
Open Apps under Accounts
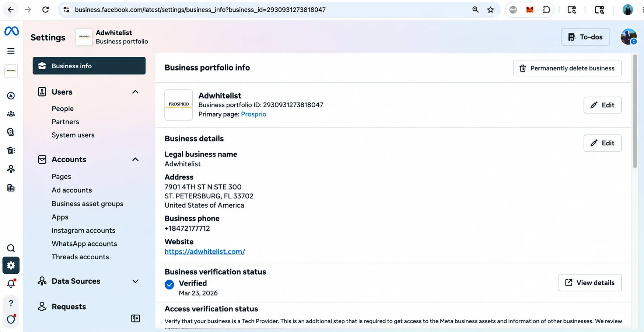coord(60,217)
